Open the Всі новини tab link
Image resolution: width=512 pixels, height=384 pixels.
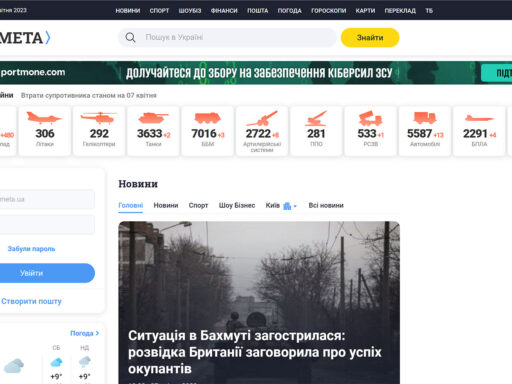[x=326, y=205]
